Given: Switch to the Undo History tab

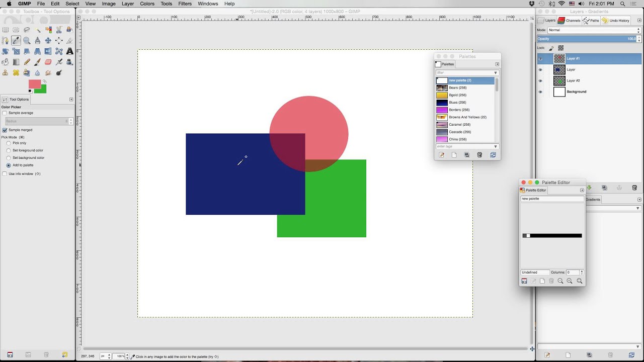Looking at the screenshot, I should [x=616, y=21].
